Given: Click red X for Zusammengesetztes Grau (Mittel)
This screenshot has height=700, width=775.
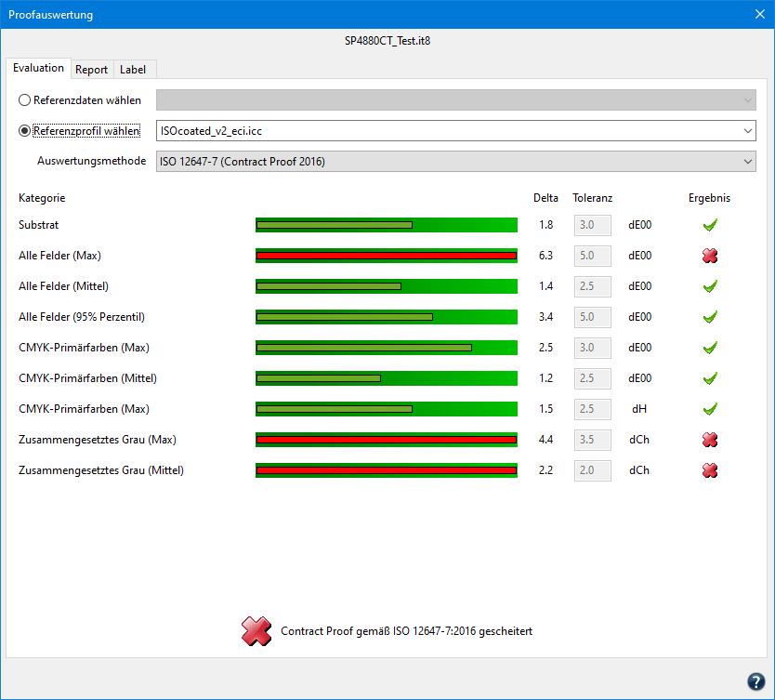Looking at the screenshot, I should click(x=710, y=470).
